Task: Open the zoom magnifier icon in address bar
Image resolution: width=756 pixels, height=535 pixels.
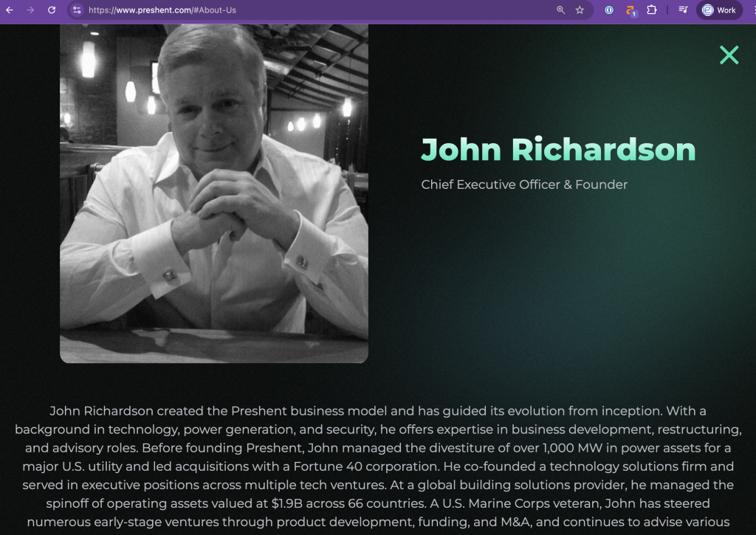Action: pyautogui.click(x=560, y=10)
